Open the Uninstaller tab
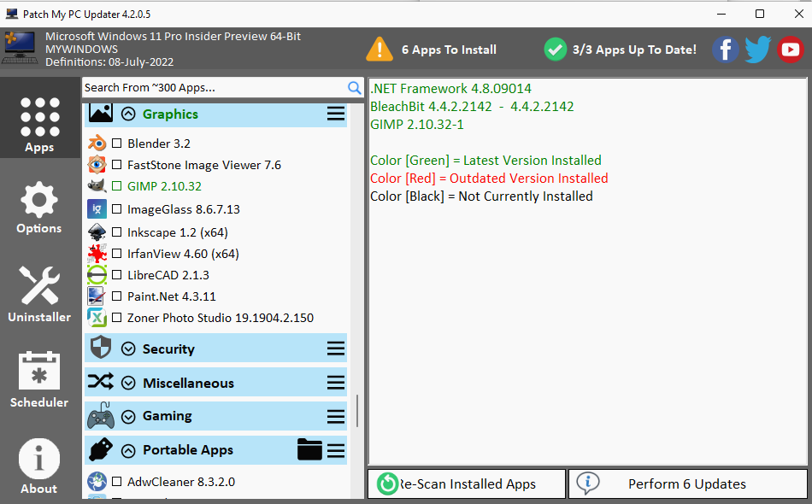This screenshot has height=504, width=812. (39, 295)
